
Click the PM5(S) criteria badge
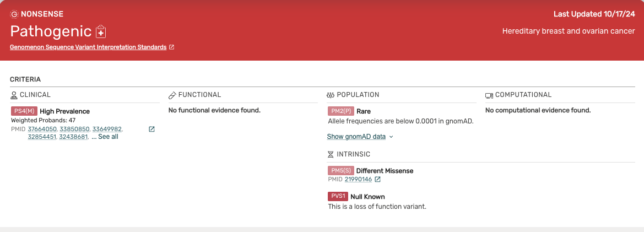pos(341,170)
